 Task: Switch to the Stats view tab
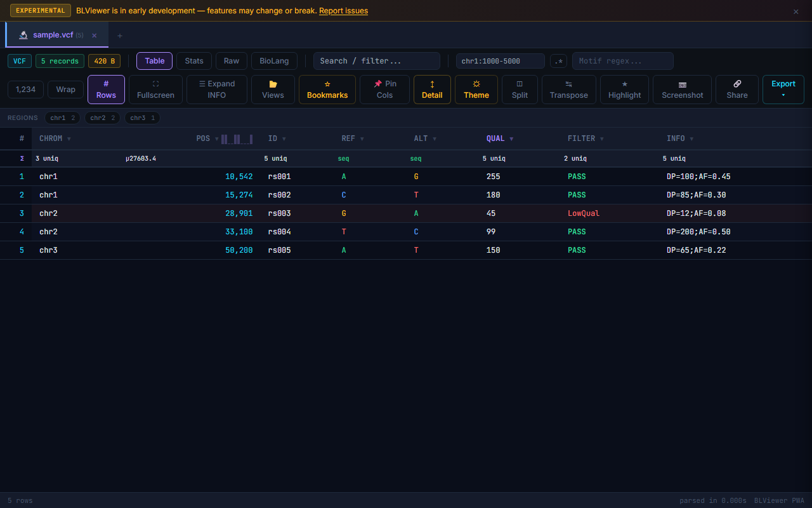(x=193, y=61)
